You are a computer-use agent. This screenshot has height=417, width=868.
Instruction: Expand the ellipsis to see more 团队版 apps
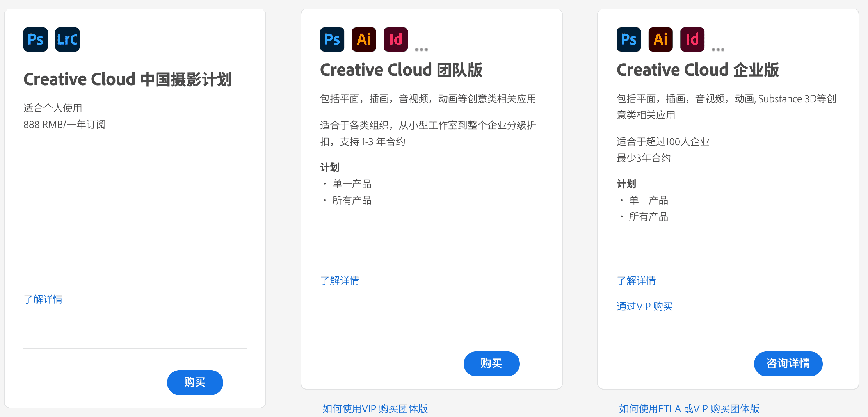click(421, 48)
